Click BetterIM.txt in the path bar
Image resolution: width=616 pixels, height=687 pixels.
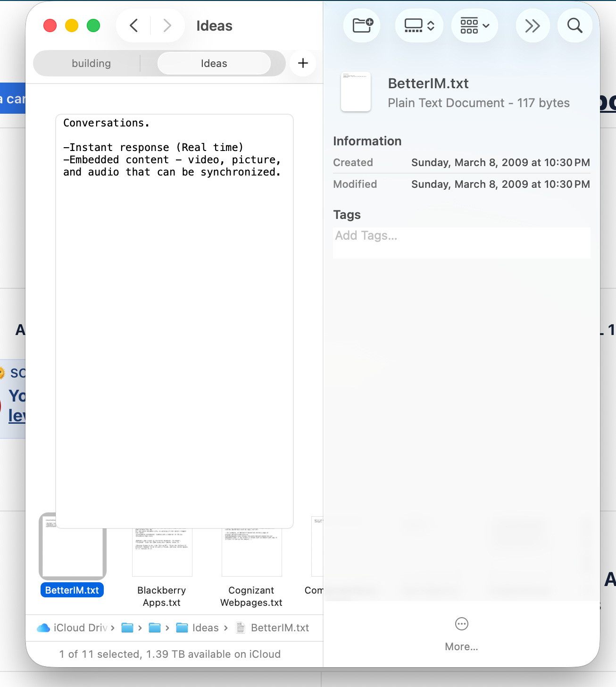[x=273, y=628]
